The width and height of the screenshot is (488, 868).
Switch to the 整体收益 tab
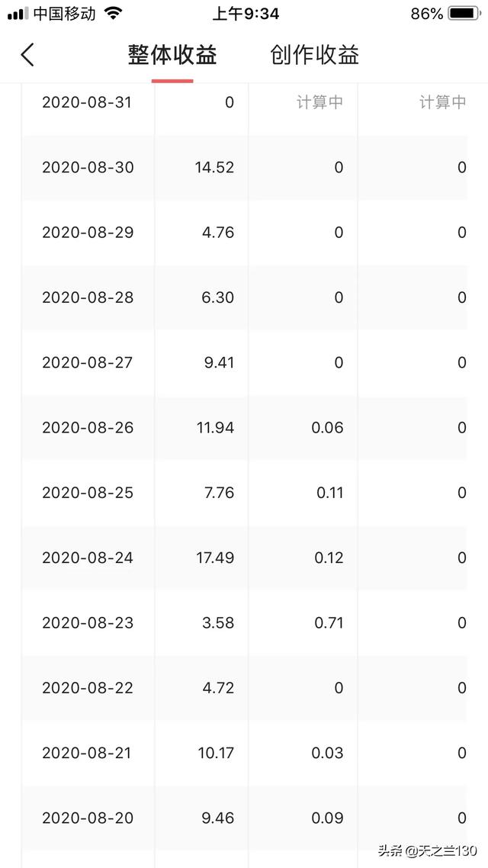(172, 56)
